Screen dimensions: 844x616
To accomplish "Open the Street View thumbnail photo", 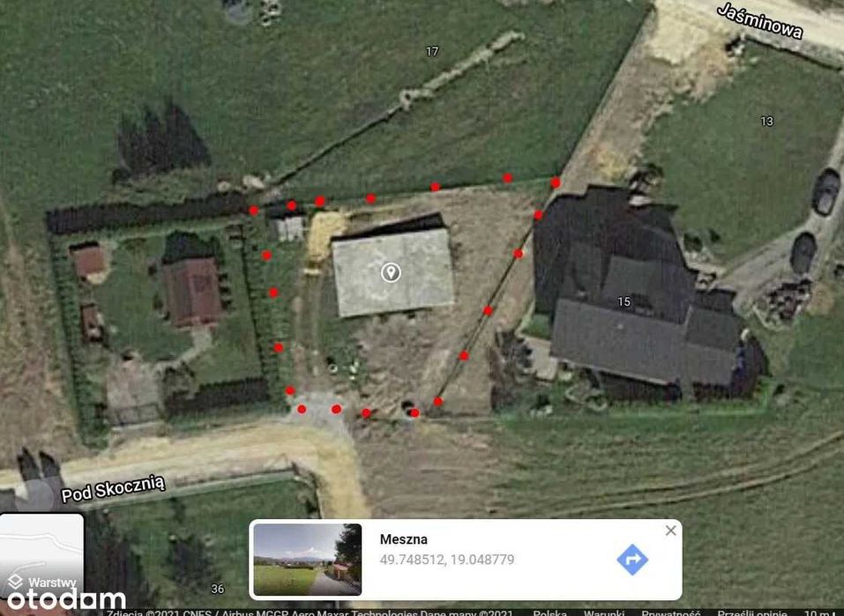I will (307, 560).
